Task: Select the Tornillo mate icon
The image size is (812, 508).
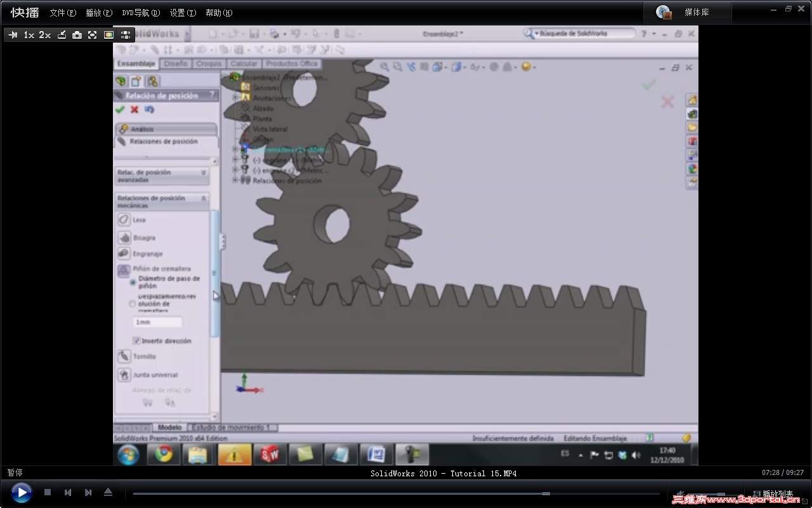Action: click(x=124, y=356)
